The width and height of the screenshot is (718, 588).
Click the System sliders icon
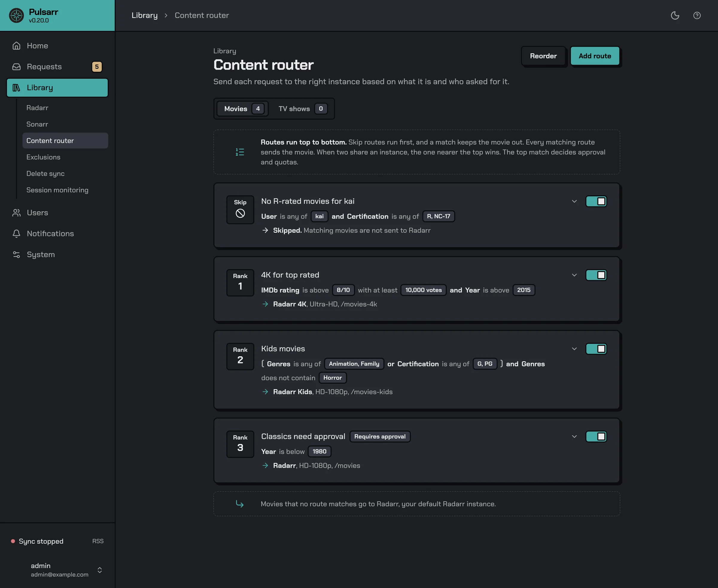pyautogui.click(x=16, y=255)
